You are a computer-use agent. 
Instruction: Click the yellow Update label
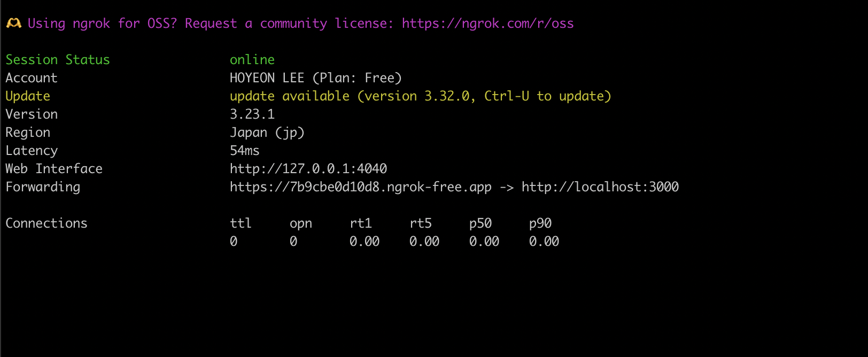(x=28, y=96)
